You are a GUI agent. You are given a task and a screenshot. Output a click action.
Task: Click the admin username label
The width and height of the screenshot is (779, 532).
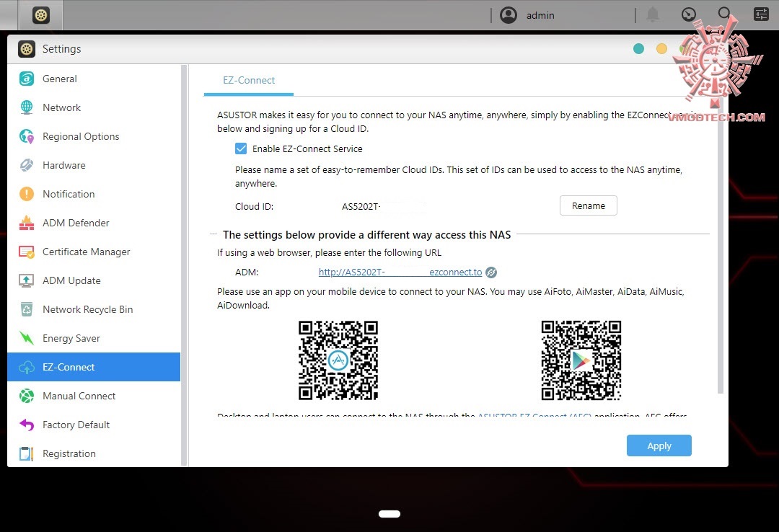pos(540,15)
